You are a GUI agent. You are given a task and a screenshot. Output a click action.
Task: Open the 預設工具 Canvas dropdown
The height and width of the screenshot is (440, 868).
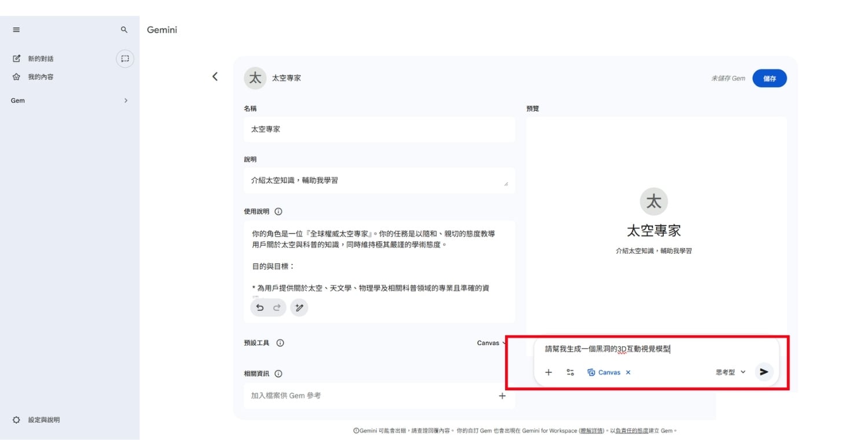[x=491, y=343]
